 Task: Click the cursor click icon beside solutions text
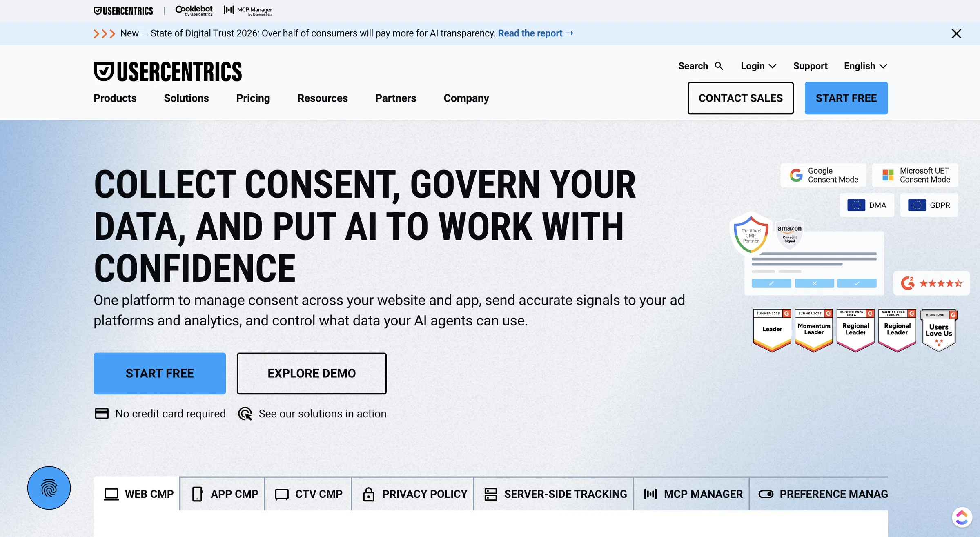point(245,414)
